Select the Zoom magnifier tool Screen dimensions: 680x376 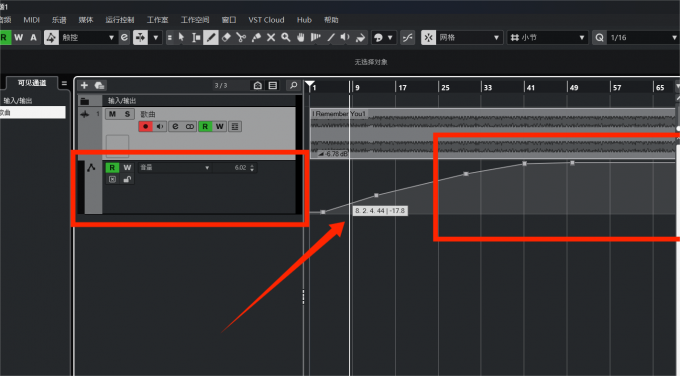[285, 38]
